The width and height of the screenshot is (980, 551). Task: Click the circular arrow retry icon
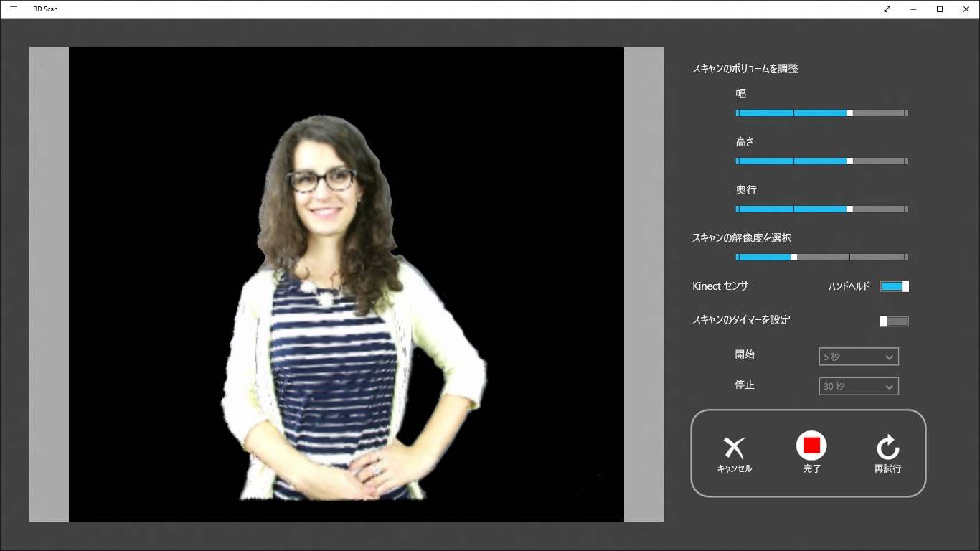click(x=887, y=445)
